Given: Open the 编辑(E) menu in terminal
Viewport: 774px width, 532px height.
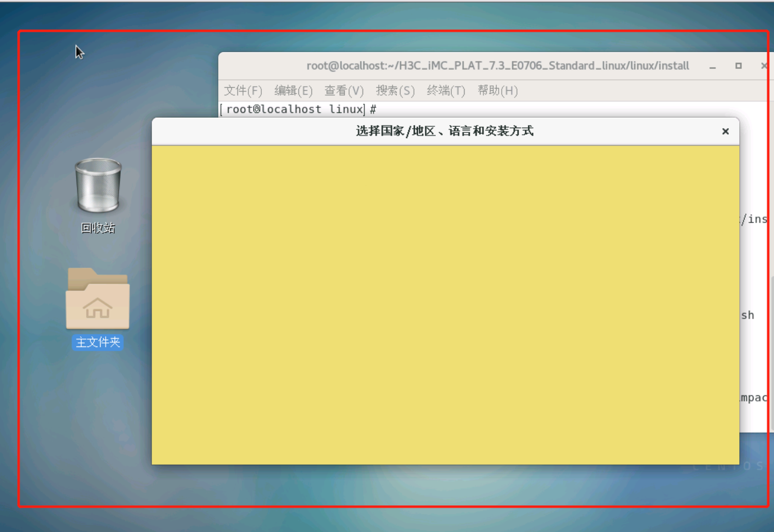Looking at the screenshot, I should (294, 90).
